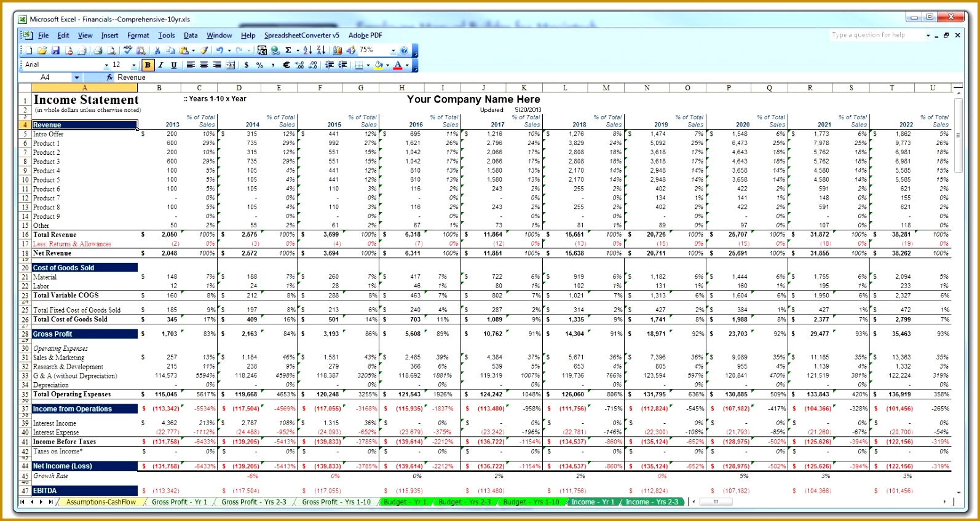The height and width of the screenshot is (521, 980).
Task: Toggle Italic formatting
Action: tap(160, 65)
